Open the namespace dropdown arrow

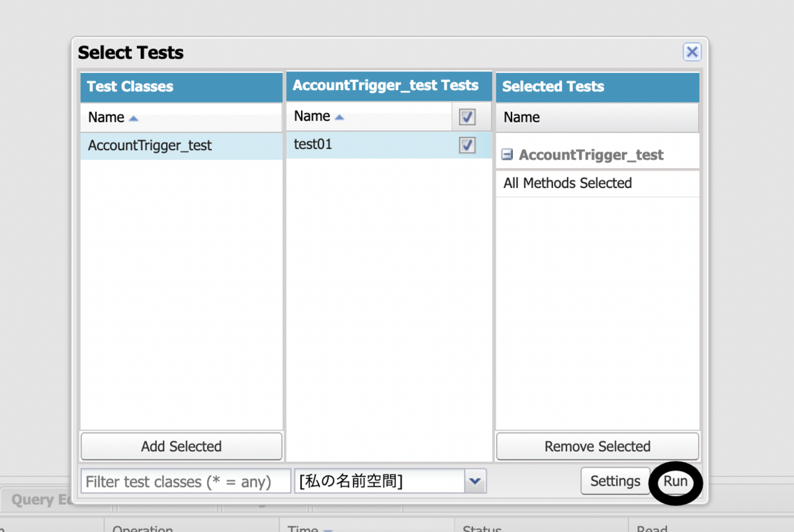pyautogui.click(x=474, y=482)
